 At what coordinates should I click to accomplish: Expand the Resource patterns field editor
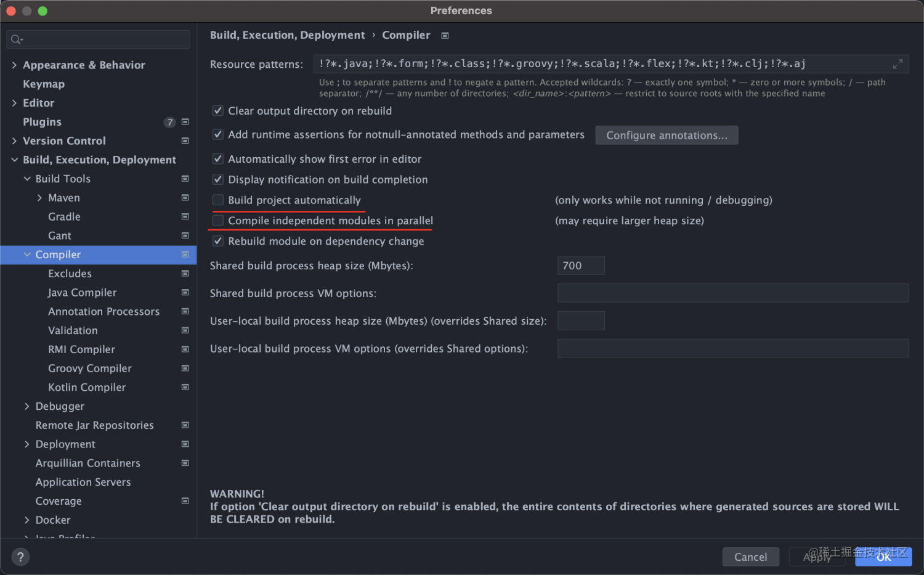pyautogui.click(x=898, y=64)
